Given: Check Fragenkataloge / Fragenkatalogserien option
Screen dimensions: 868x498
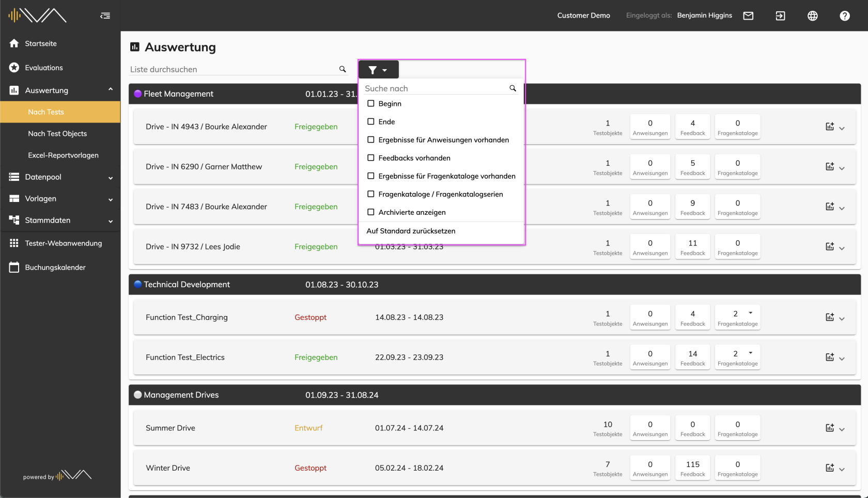Looking at the screenshot, I should pyautogui.click(x=370, y=194).
